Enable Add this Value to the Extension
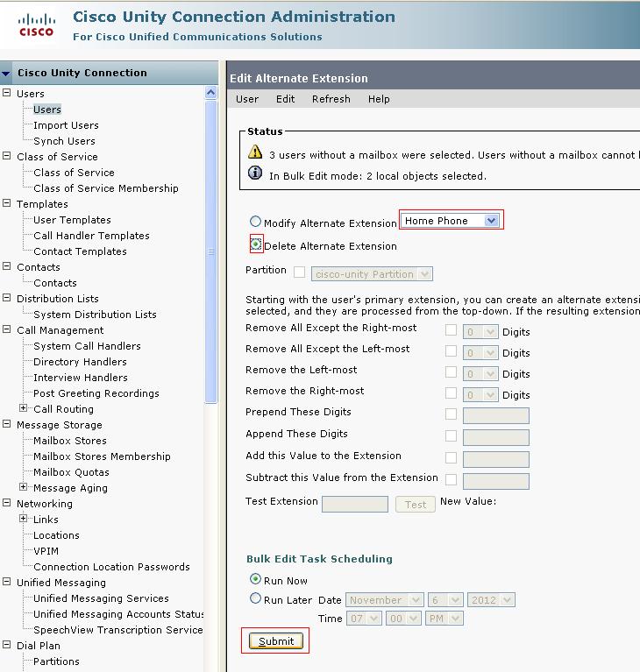This screenshot has width=640, height=672. 451,457
